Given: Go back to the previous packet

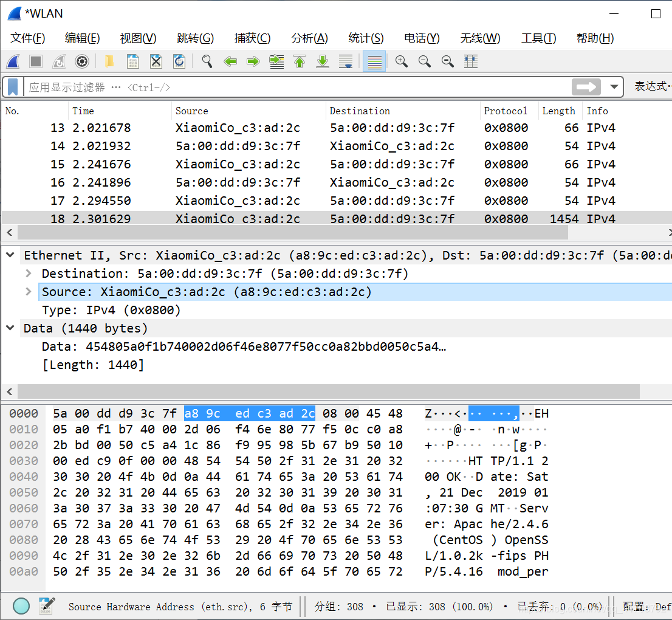Looking at the screenshot, I should click(x=230, y=62).
